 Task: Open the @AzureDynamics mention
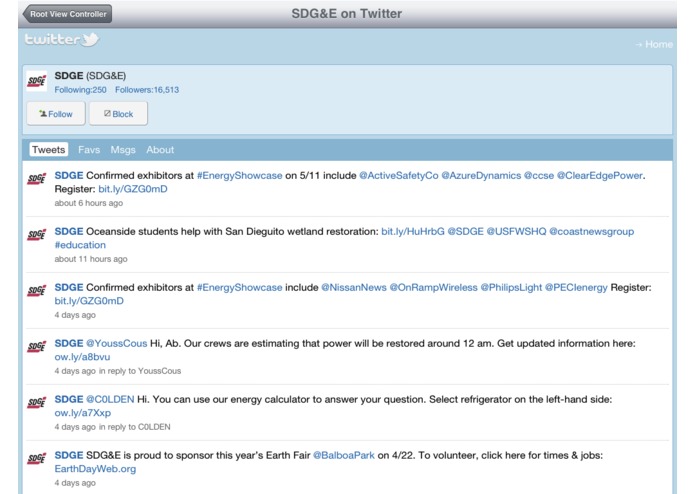tap(481, 175)
